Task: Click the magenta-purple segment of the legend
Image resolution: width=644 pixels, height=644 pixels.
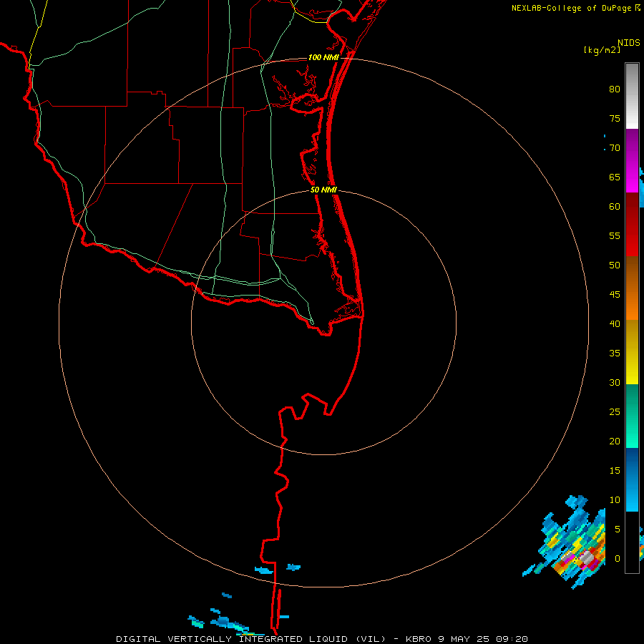Action: (632, 160)
